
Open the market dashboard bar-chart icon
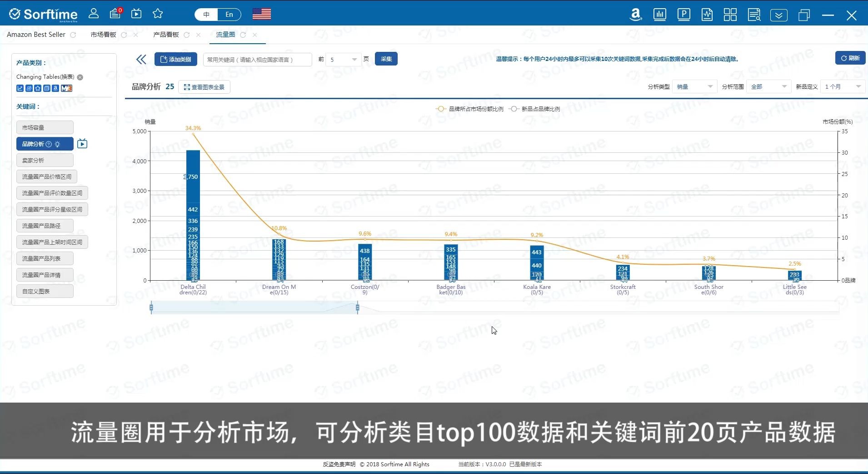(659, 15)
